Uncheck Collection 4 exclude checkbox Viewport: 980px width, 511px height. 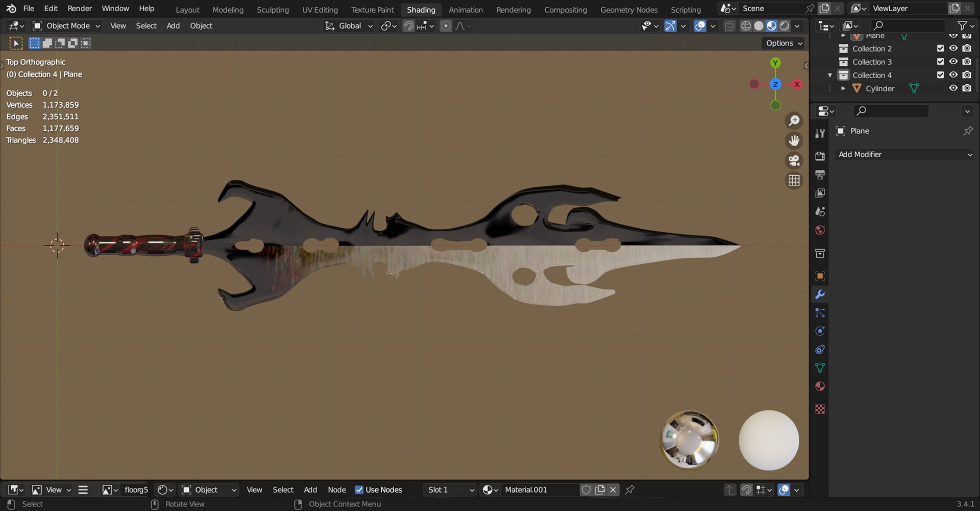pyautogui.click(x=940, y=75)
